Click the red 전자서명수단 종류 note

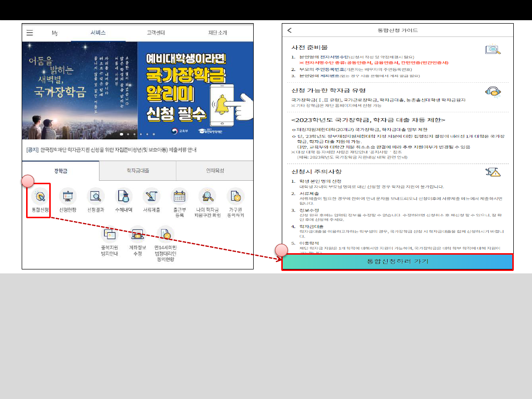pos(374,63)
